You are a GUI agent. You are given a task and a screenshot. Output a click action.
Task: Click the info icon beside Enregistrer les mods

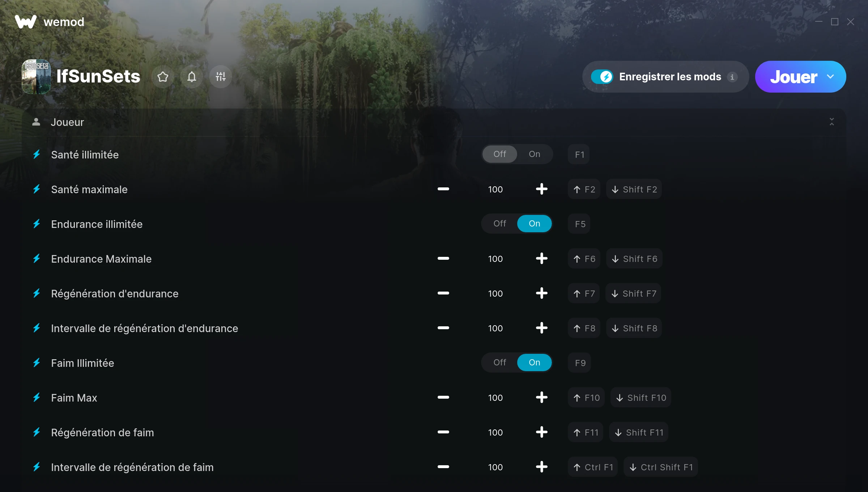[x=732, y=77]
